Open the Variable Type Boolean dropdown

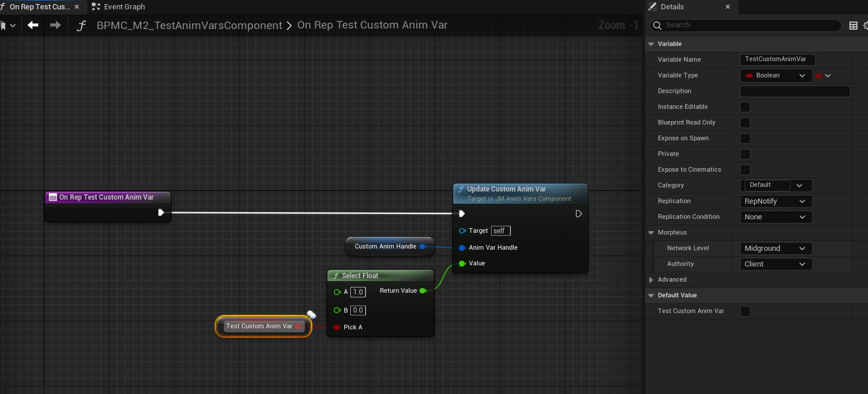point(775,76)
